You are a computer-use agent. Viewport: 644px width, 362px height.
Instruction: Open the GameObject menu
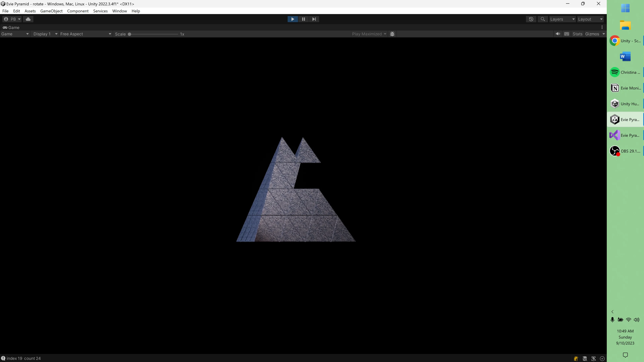tap(51, 11)
